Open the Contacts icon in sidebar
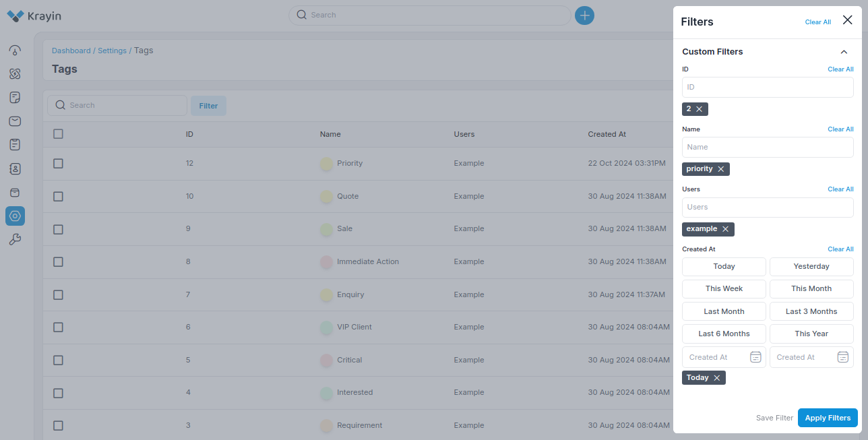The image size is (868, 440). pos(15,168)
